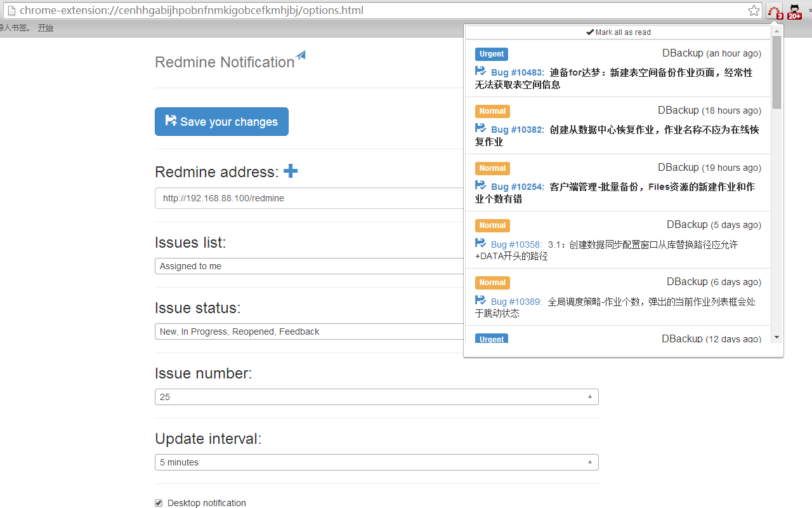This screenshot has width=812, height=508.
Task: Add another Redmine address with plus icon
Action: coord(291,171)
